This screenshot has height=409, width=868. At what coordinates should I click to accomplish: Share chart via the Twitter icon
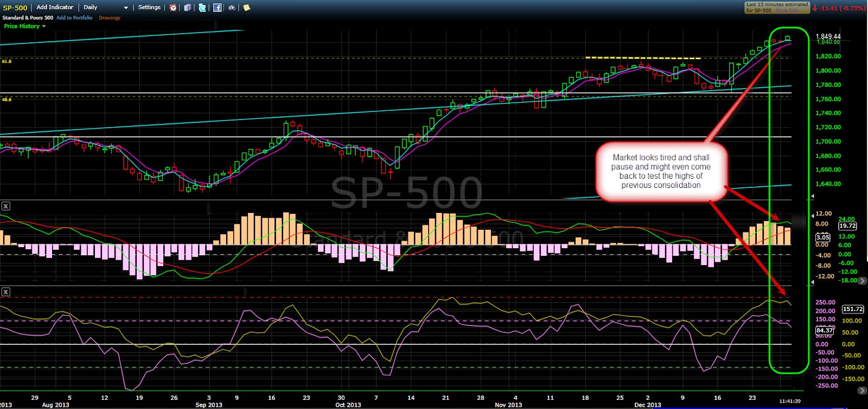(202, 8)
